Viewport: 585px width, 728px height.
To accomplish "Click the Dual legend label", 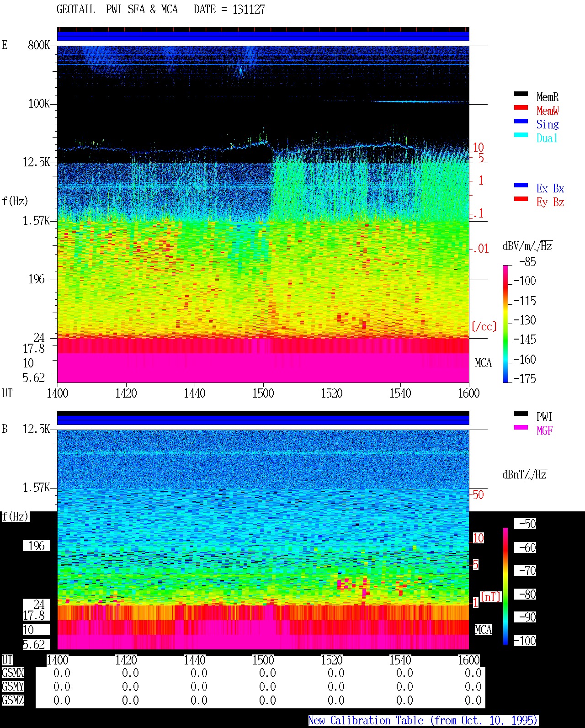I will coord(547,138).
